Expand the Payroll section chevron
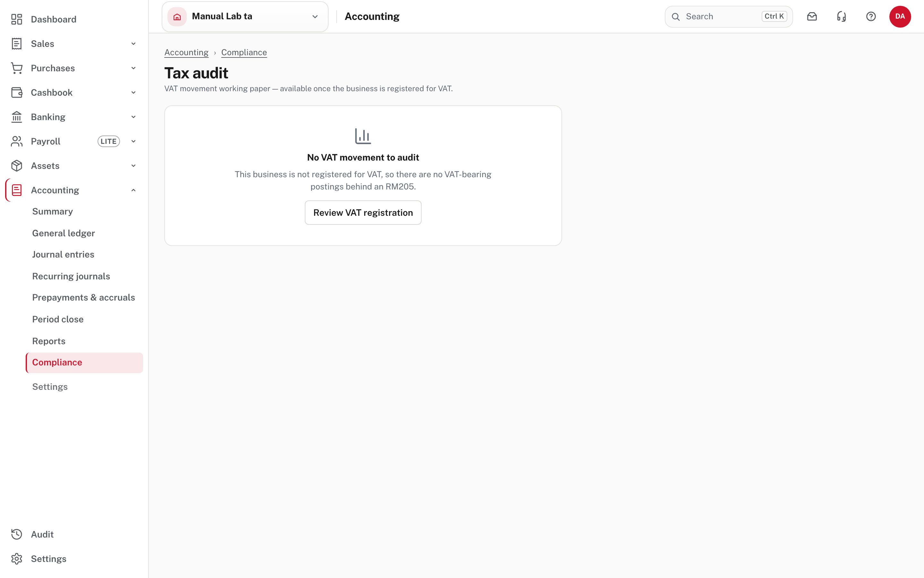This screenshot has width=924, height=578. click(x=133, y=141)
